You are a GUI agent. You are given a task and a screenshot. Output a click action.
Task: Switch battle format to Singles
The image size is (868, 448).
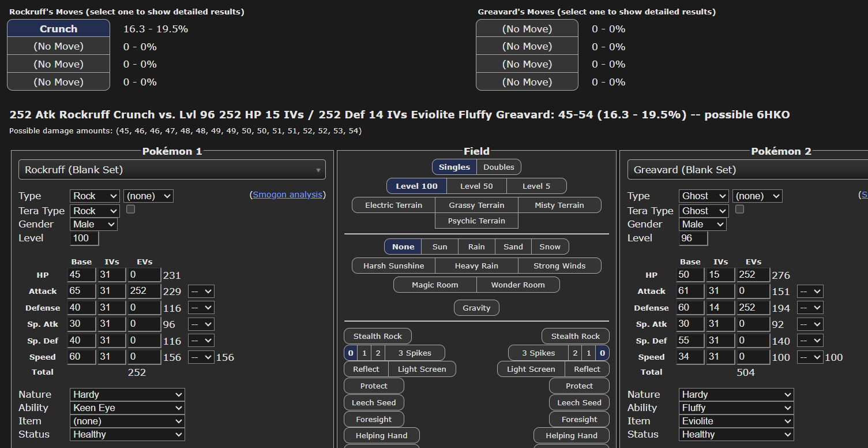(454, 167)
